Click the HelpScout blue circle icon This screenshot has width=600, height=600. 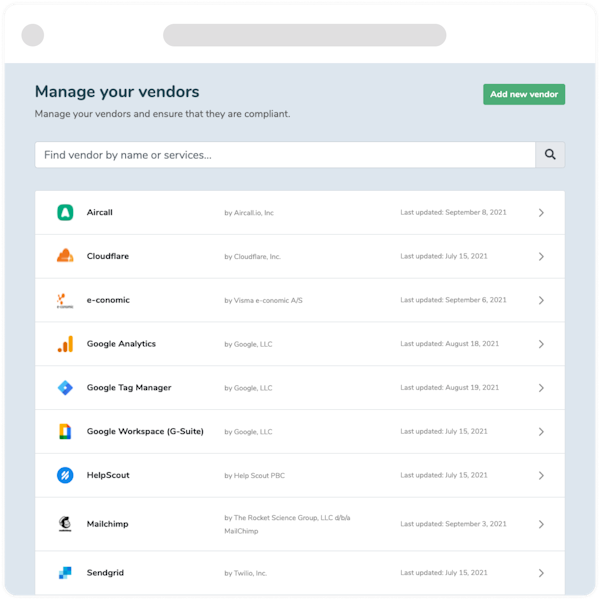pos(65,475)
